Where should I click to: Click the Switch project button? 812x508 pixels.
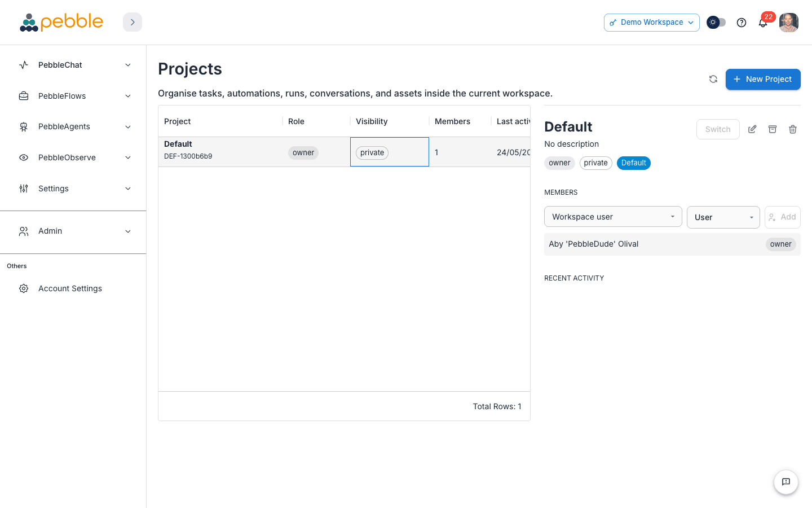tap(718, 129)
